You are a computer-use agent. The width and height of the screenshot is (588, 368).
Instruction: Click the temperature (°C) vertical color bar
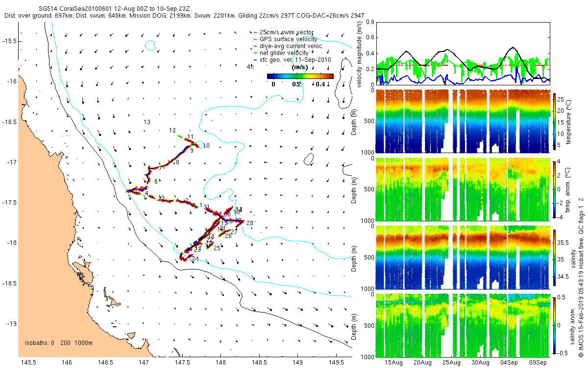click(555, 123)
